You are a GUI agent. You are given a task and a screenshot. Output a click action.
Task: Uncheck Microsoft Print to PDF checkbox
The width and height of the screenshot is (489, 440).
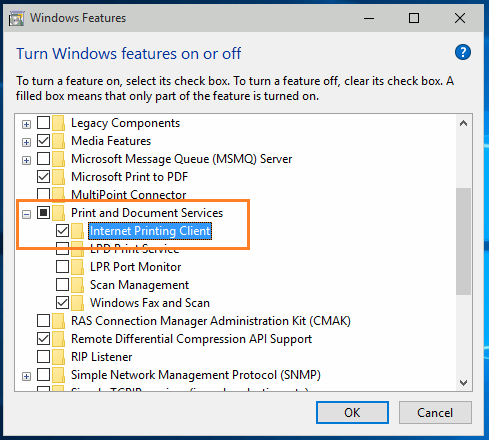click(x=43, y=176)
